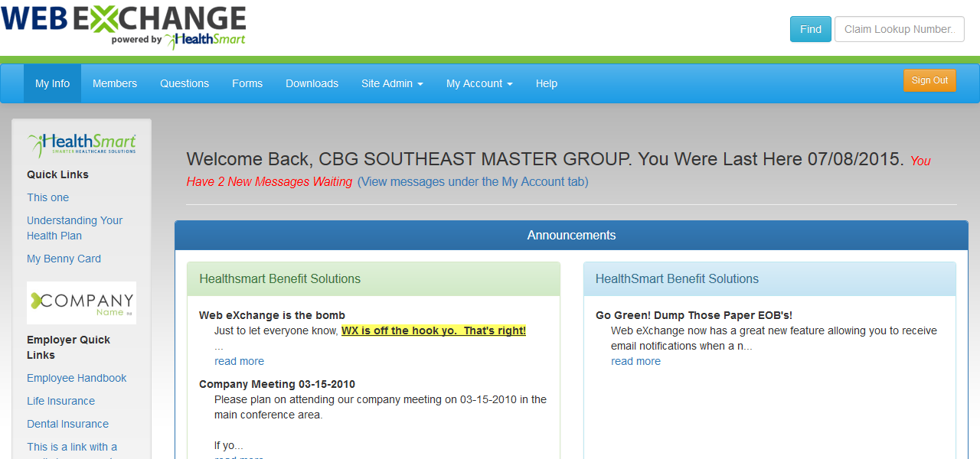This screenshot has width=980, height=459.
Task: Open the Employee Handbook link
Action: (77, 378)
